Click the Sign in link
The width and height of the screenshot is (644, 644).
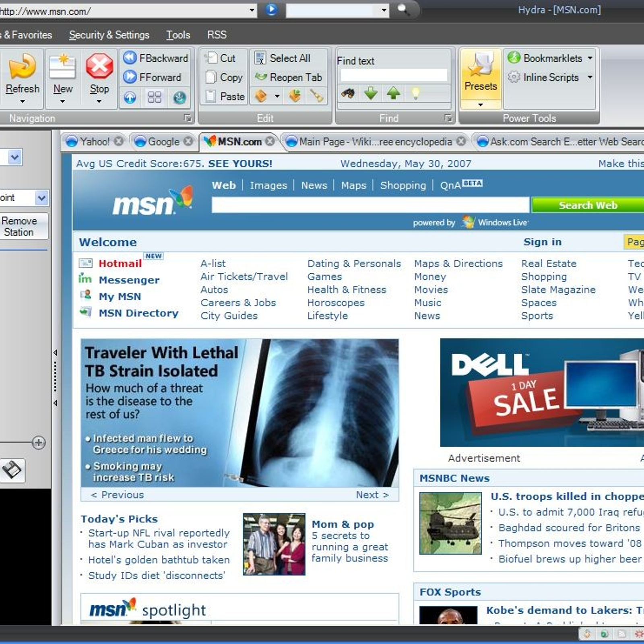coord(542,242)
